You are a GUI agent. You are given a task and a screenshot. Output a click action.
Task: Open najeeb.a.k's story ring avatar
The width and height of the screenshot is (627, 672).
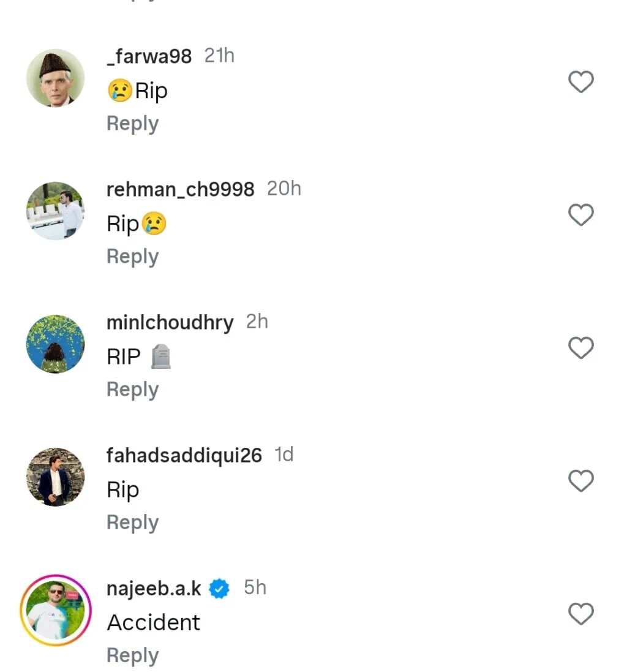(55, 610)
